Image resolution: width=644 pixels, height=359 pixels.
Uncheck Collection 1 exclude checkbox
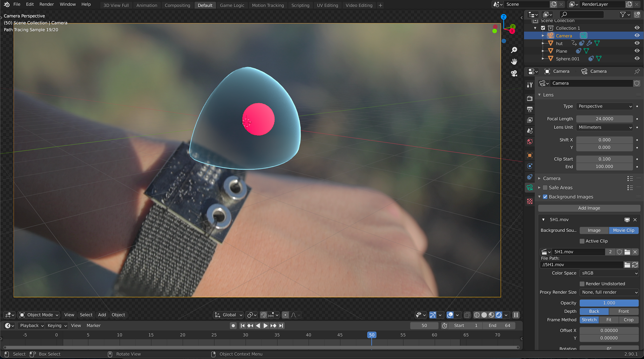point(543,28)
